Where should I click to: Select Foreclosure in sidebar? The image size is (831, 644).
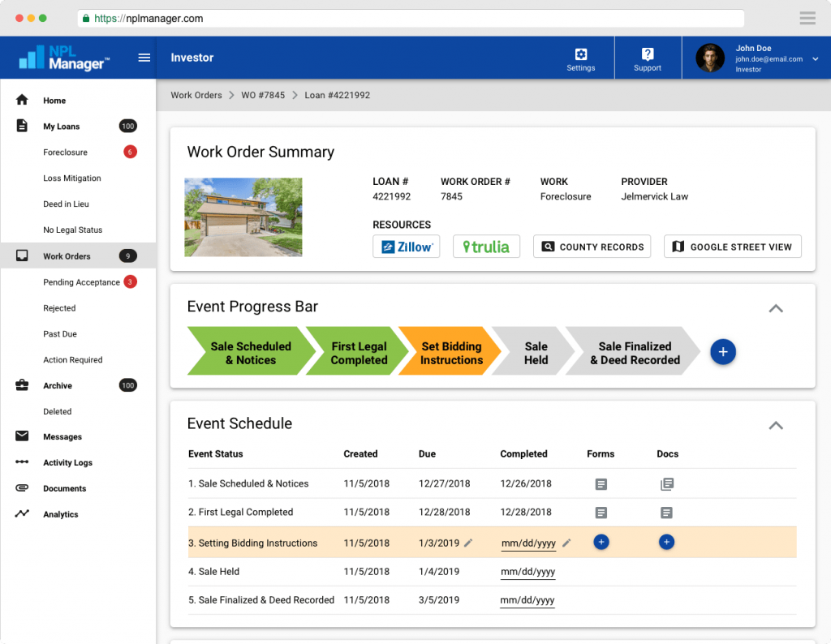65,152
